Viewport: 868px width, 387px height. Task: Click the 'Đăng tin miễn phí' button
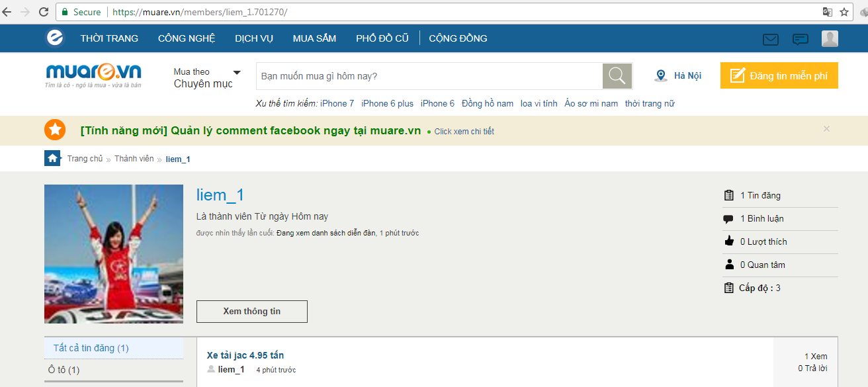point(779,76)
